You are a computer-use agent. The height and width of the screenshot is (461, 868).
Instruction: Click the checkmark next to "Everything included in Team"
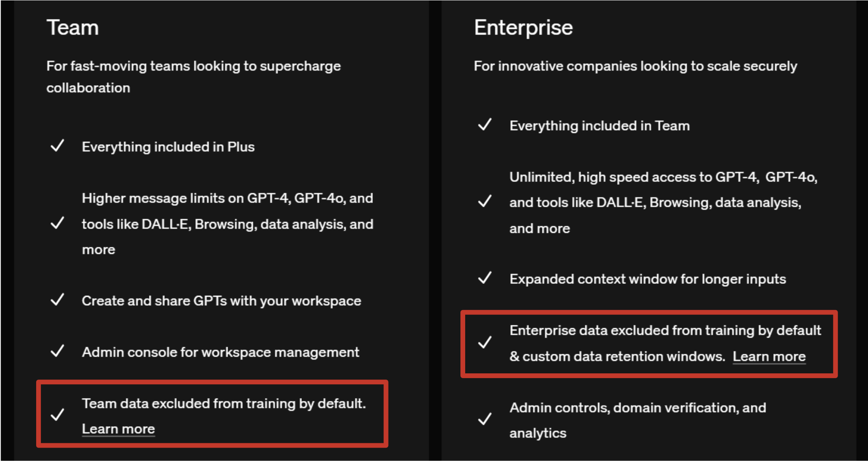(x=485, y=125)
